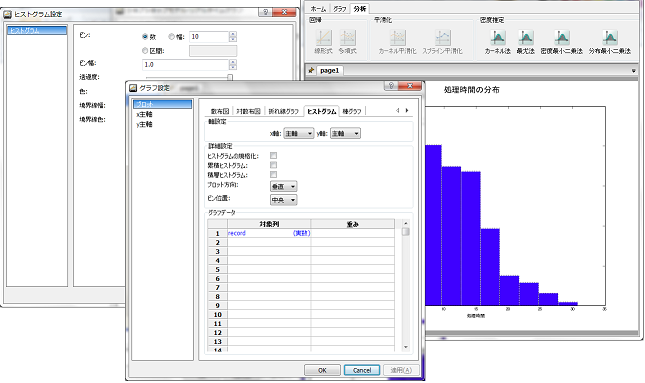
Task: Click help button in グラフ設定 dialog
Action: [x=391, y=86]
